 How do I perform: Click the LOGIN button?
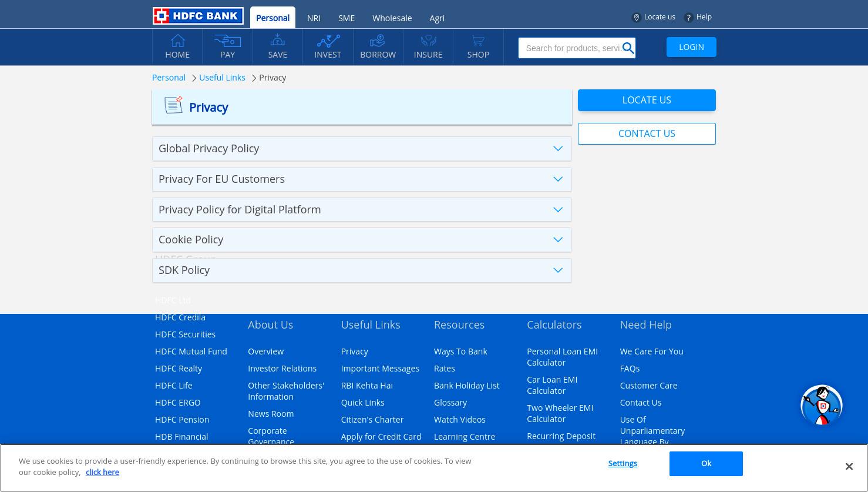(691, 47)
